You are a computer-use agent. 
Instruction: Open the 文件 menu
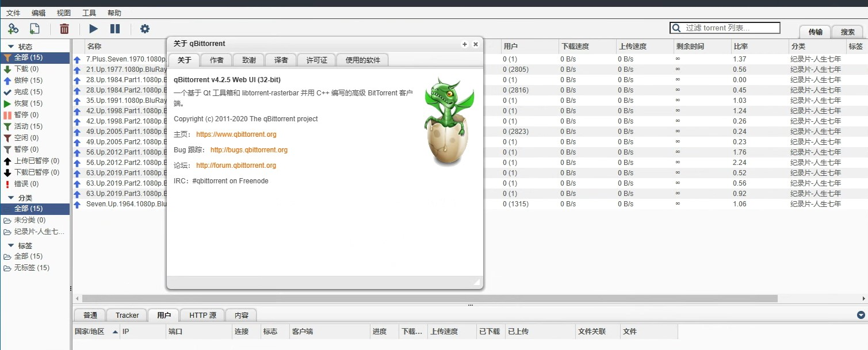click(13, 13)
